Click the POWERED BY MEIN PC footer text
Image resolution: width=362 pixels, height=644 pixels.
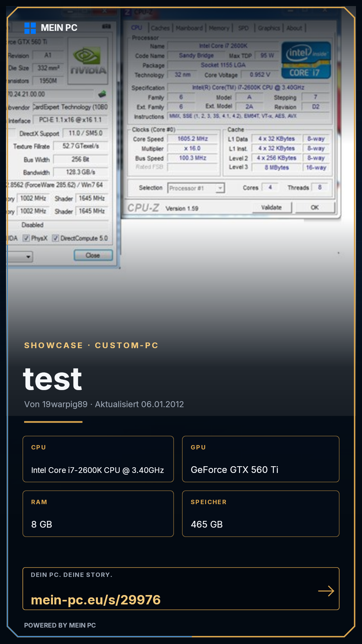coord(60,625)
